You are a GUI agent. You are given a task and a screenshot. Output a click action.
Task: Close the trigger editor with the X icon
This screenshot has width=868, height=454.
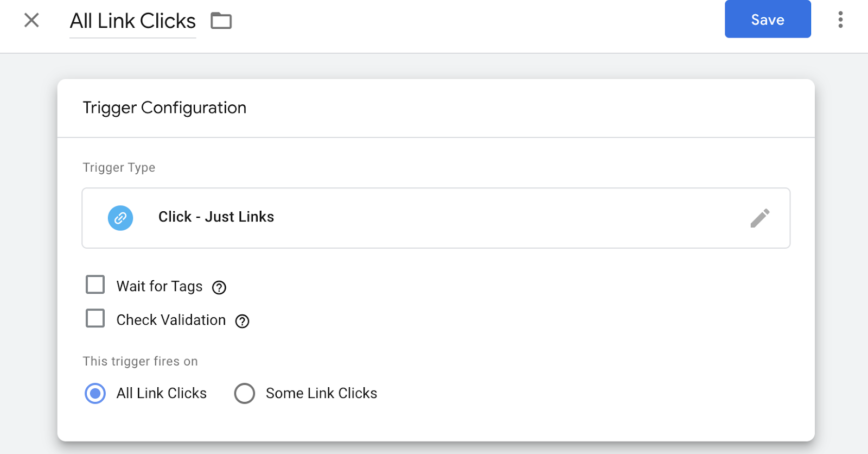31,21
